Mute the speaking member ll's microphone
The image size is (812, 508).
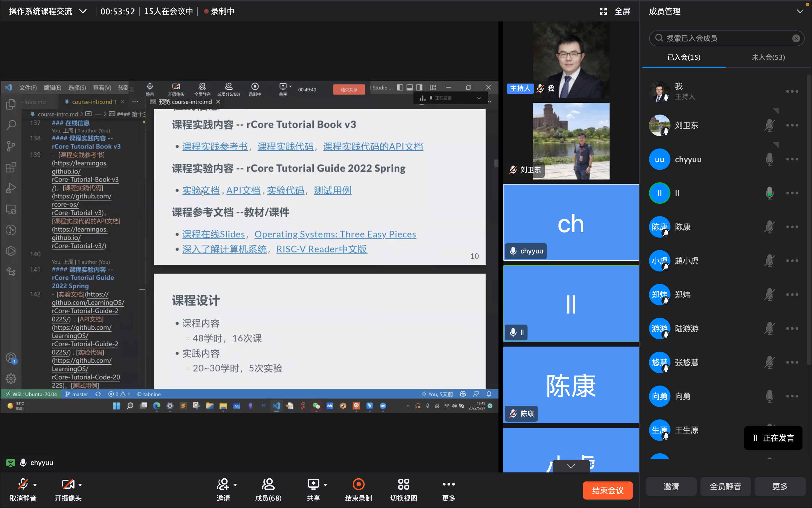[769, 193]
